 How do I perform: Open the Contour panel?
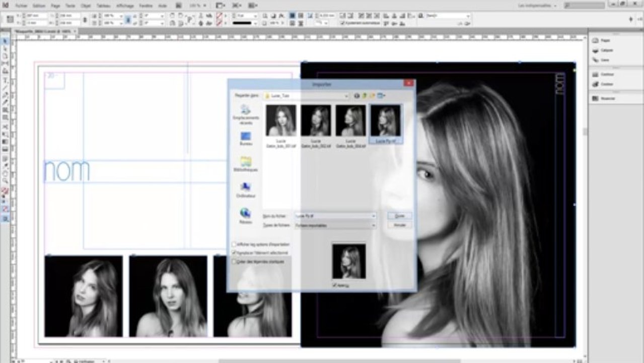click(x=603, y=74)
